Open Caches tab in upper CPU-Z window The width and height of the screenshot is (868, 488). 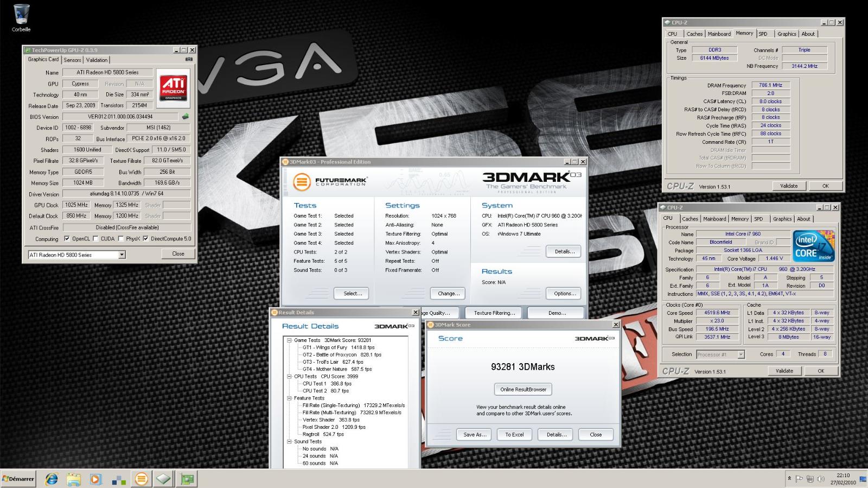[x=694, y=34]
